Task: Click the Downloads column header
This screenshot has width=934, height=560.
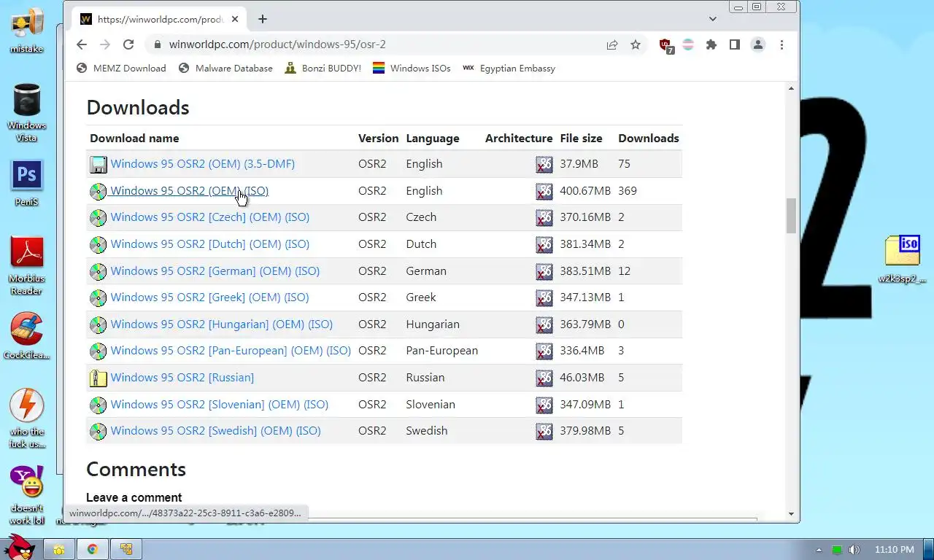Action: pos(649,138)
